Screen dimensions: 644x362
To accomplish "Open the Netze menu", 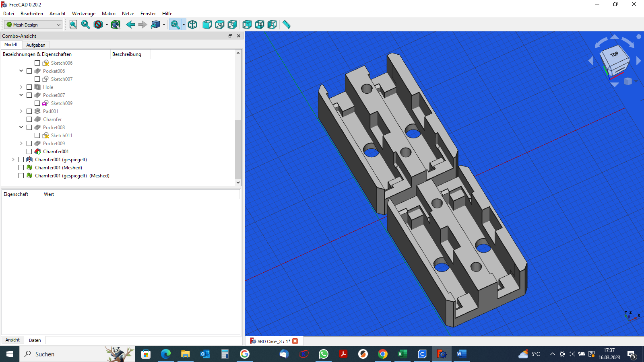I will pos(128,13).
